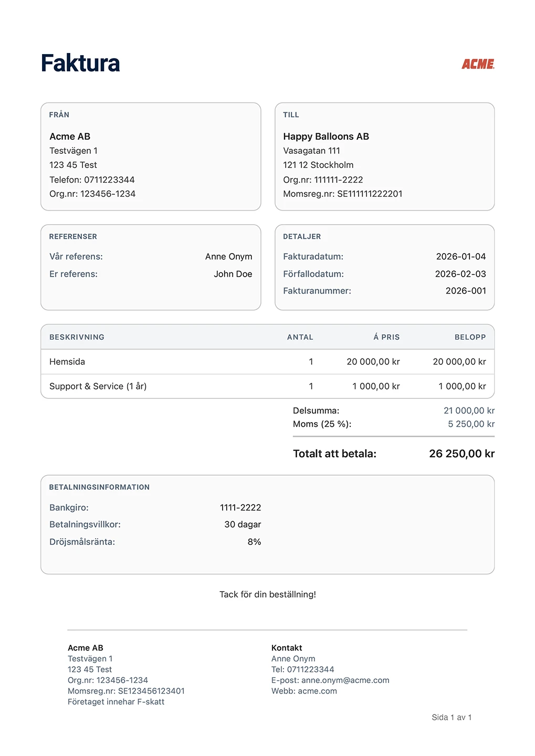Click the Support & Service line item

pos(98,386)
